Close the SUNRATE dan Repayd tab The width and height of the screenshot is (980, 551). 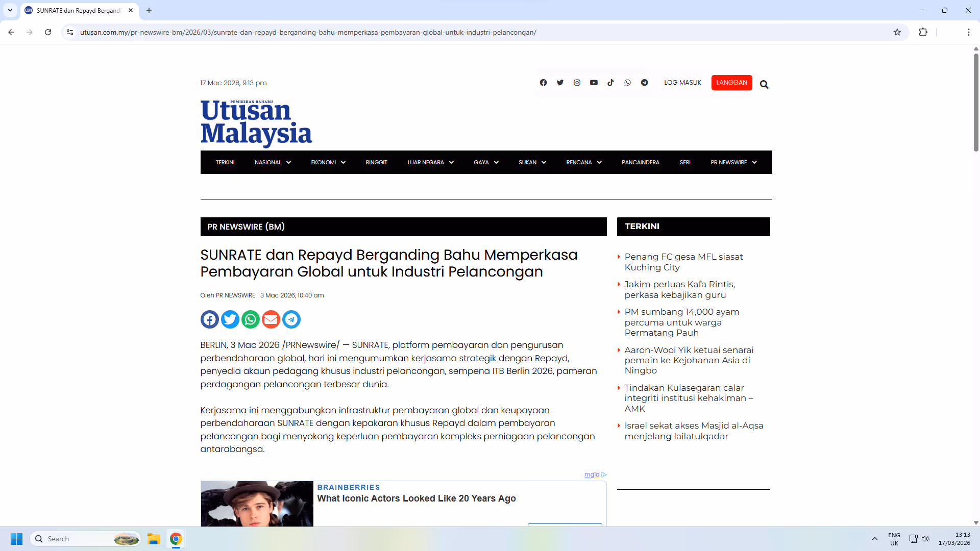pos(131,10)
